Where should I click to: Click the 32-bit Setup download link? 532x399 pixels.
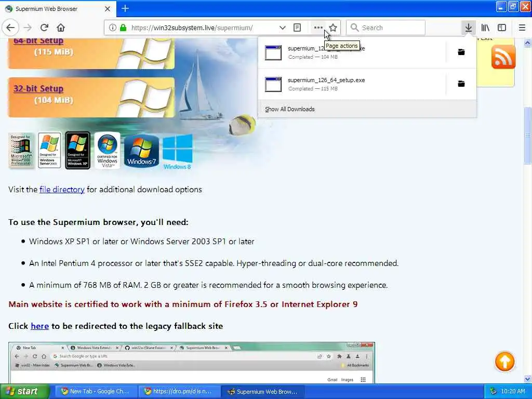point(38,88)
